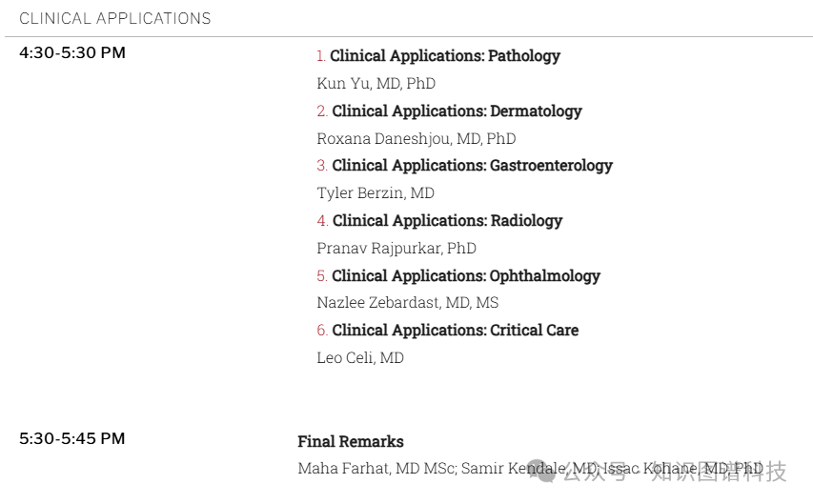Click speaker name Kun Yu, MD, PhD
This screenshot has height=504, width=813.
pos(376,84)
